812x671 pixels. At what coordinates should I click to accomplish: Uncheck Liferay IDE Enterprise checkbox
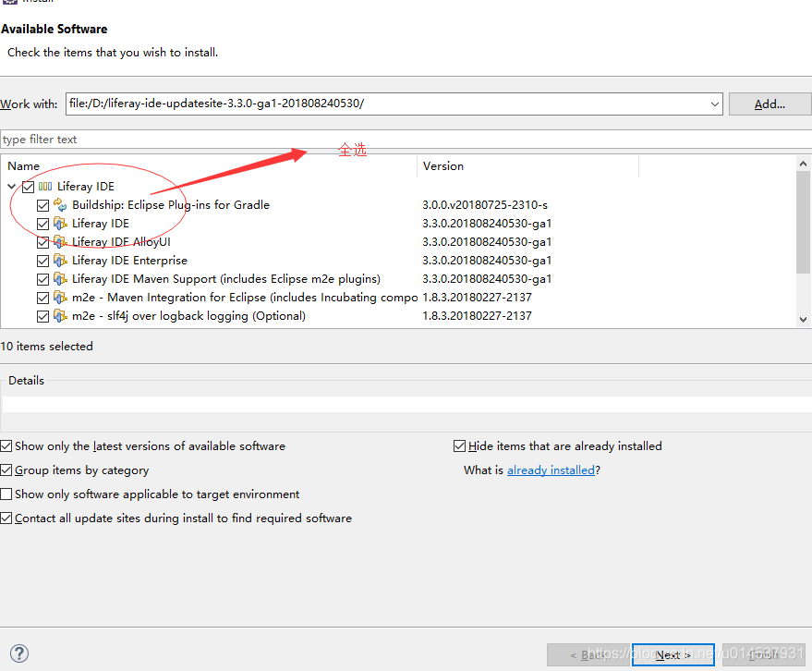[43, 262]
